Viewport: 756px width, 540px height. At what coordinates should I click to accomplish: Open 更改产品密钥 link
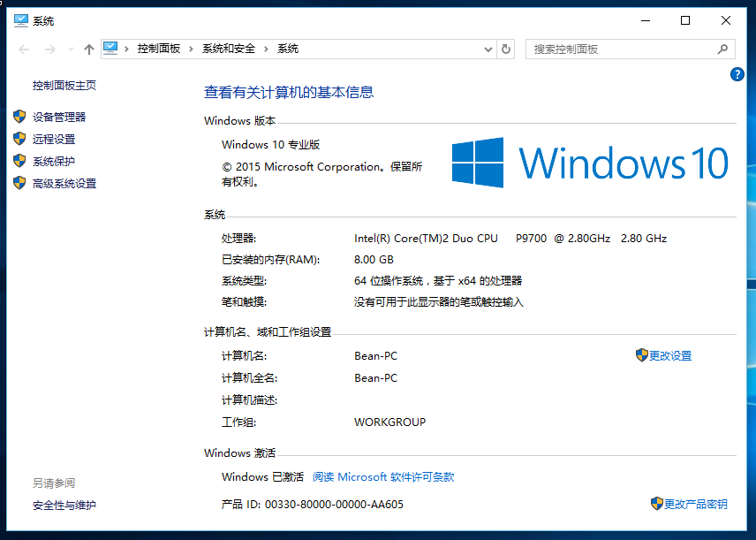click(x=696, y=504)
